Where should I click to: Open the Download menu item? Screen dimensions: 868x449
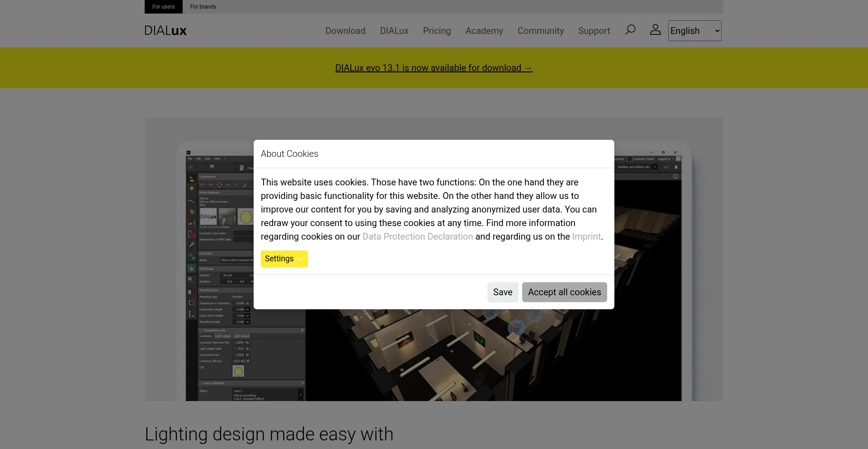(x=345, y=31)
